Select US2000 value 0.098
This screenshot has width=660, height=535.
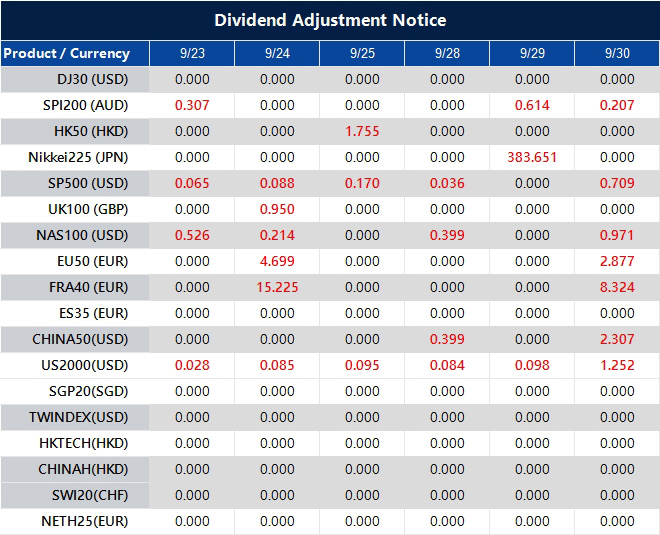[x=532, y=365]
